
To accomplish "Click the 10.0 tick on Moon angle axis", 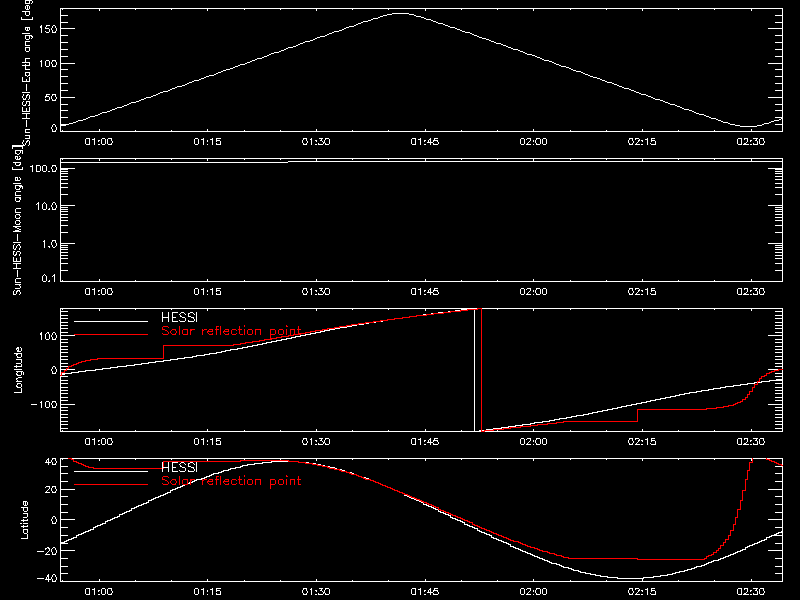I will (x=46, y=206).
